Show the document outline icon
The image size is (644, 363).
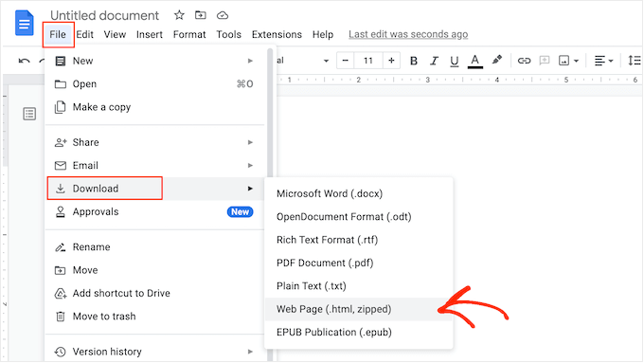[x=29, y=114]
